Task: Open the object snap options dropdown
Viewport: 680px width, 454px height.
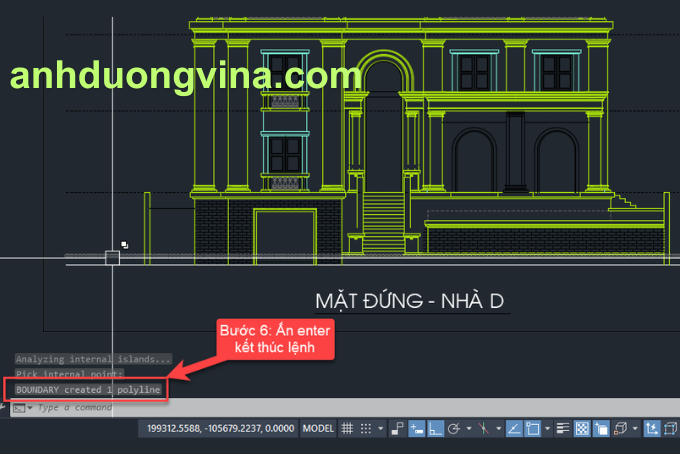Action: (x=546, y=428)
